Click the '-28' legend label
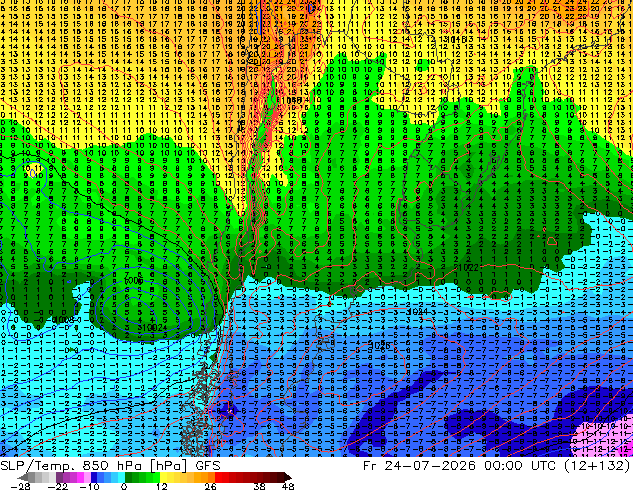The height and width of the screenshot is (490, 634). point(20,486)
